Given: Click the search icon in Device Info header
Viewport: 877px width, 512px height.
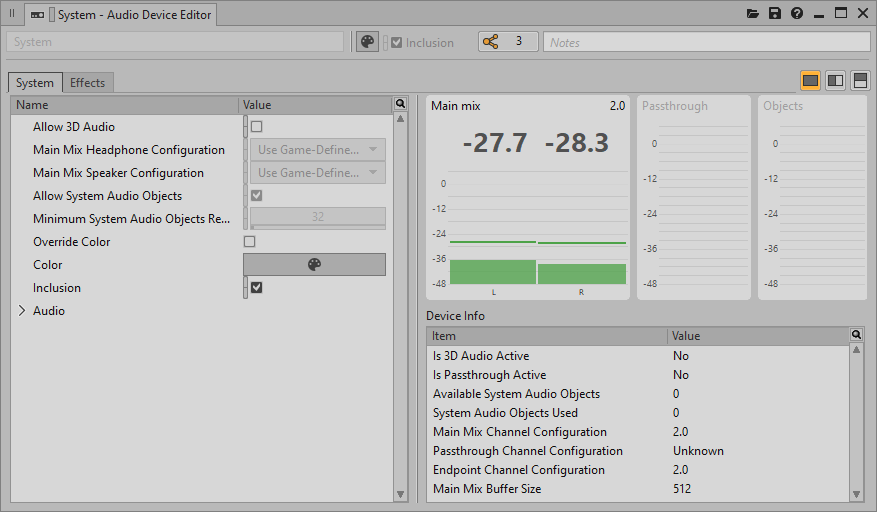Looking at the screenshot, I should [x=856, y=335].
